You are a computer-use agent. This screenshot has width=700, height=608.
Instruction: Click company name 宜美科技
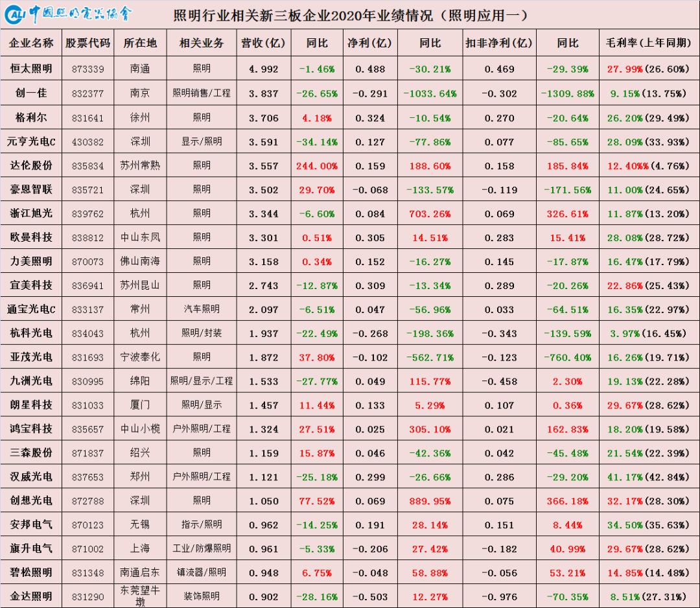tap(31, 285)
